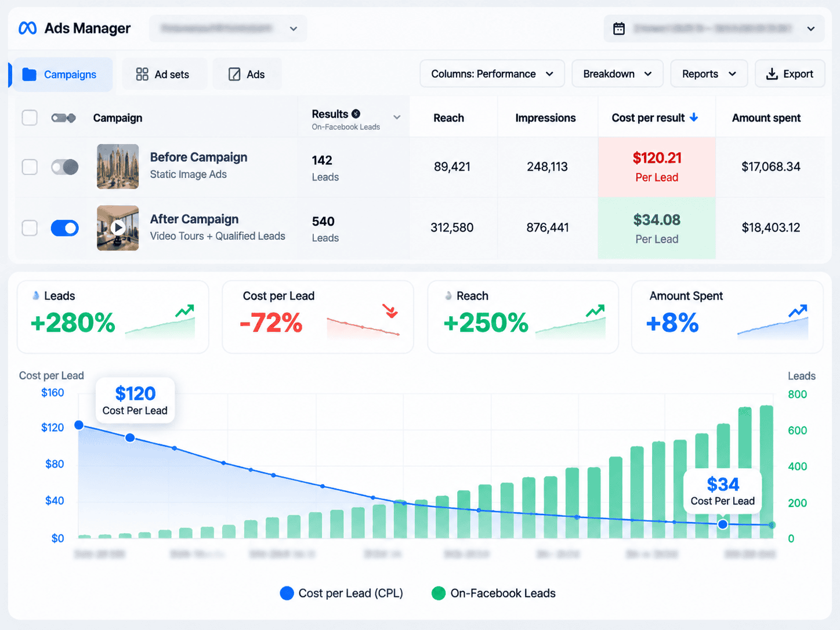Turn off the After Campaign toggle

pos(64,228)
